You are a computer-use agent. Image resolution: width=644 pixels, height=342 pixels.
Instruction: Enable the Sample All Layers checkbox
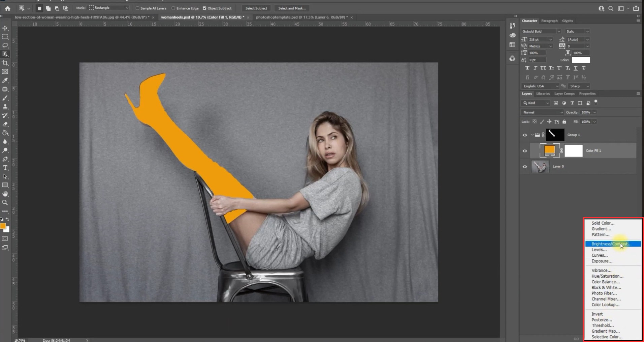pyautogui.click(x=137, y=8)
